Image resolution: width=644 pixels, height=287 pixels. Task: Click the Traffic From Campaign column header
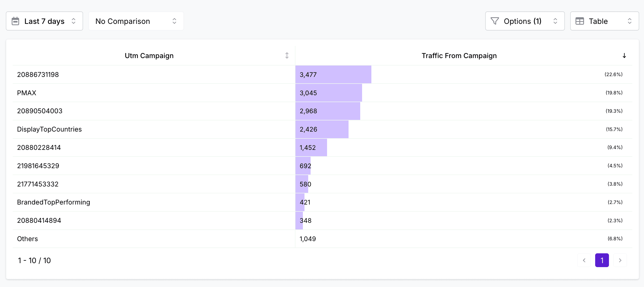[x=459, y=56]
